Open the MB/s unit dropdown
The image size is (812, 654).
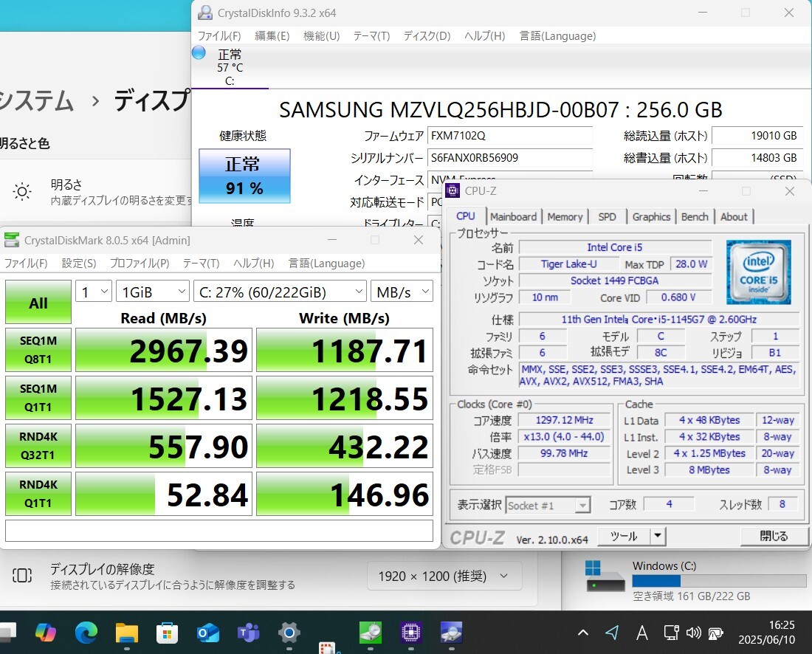(402, 292)
